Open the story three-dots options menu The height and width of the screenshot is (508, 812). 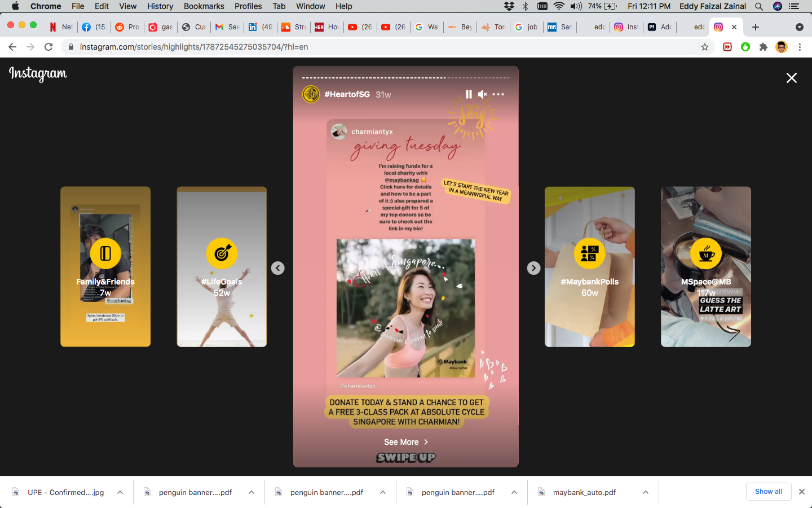(x=498, y=94)
